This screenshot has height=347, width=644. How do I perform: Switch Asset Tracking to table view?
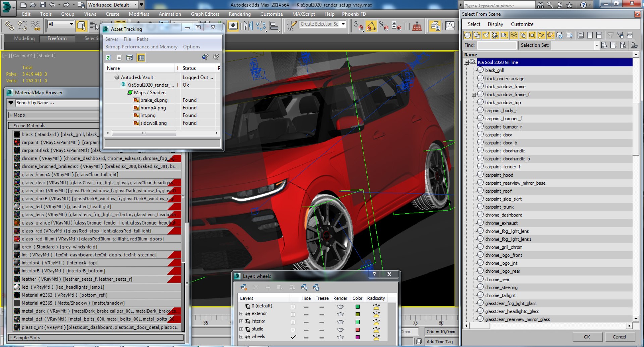141,58
